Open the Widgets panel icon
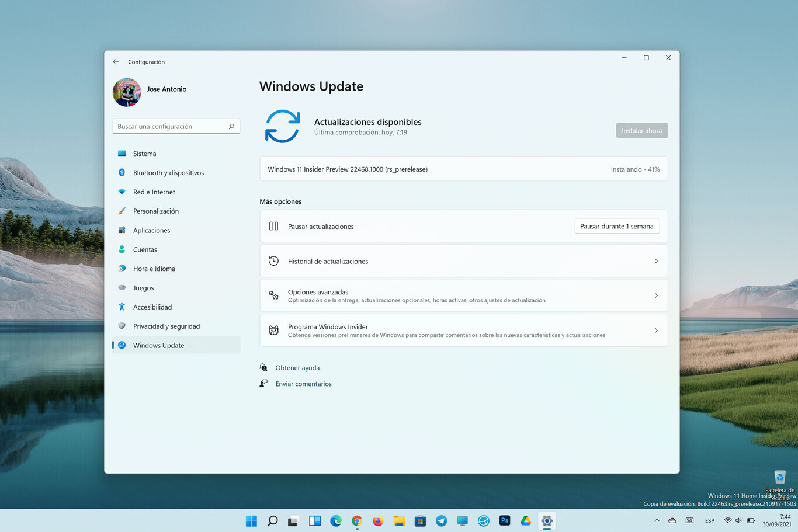798x532 pixels. point(315,521)
